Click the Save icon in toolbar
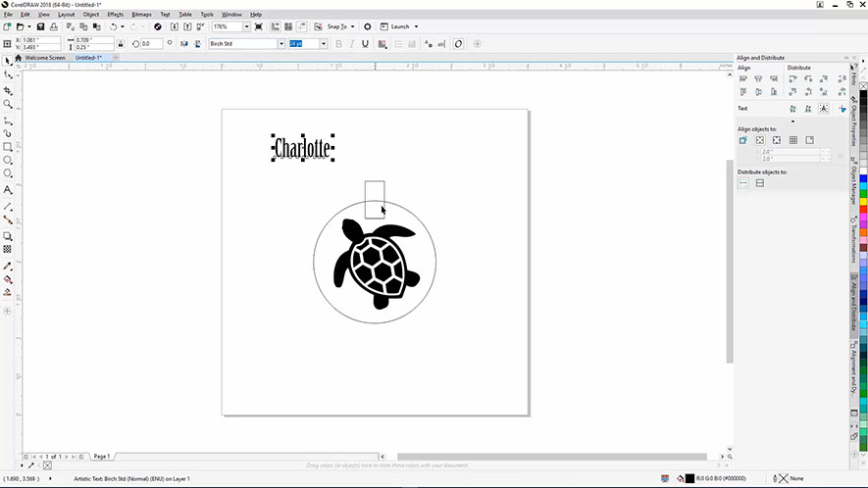 [40, 26]
